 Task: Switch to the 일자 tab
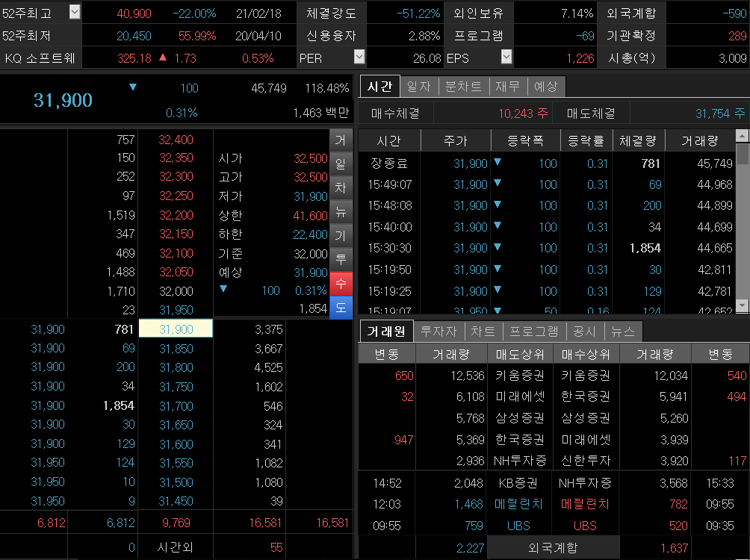coord(418,87)
